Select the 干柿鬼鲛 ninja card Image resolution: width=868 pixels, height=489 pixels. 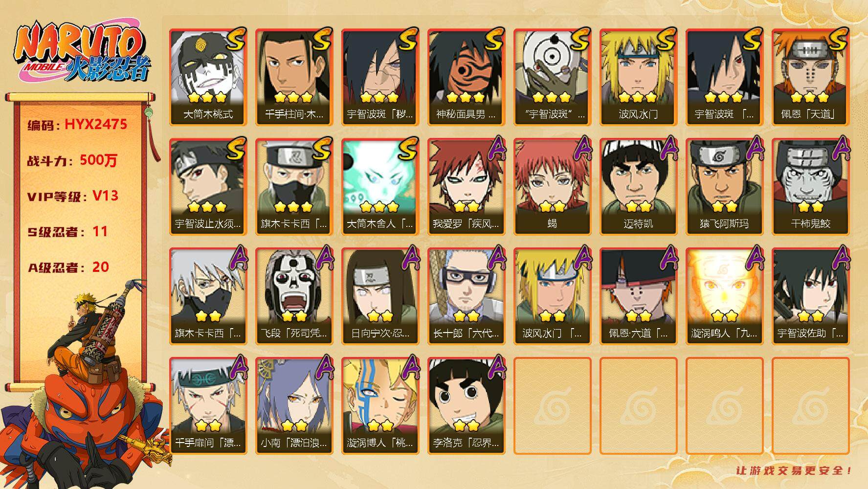[x=811, y=187]
